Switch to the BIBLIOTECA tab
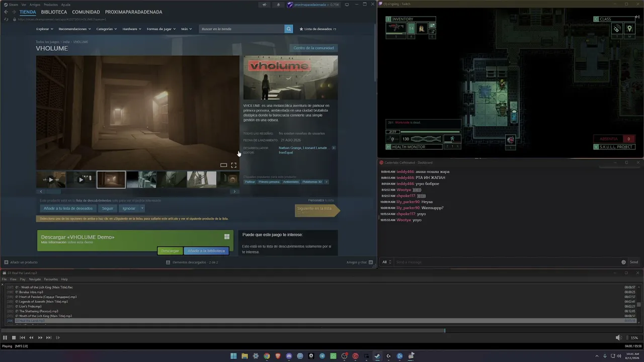Viewport: 644px width, 362px height. pyautogui.click(x=54, y=12)
